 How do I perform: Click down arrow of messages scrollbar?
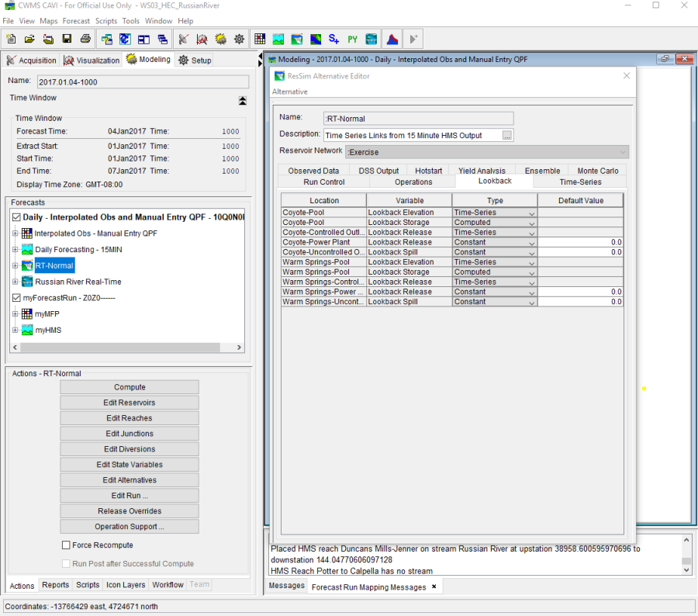pyautogui.click(x=686, y=569)
